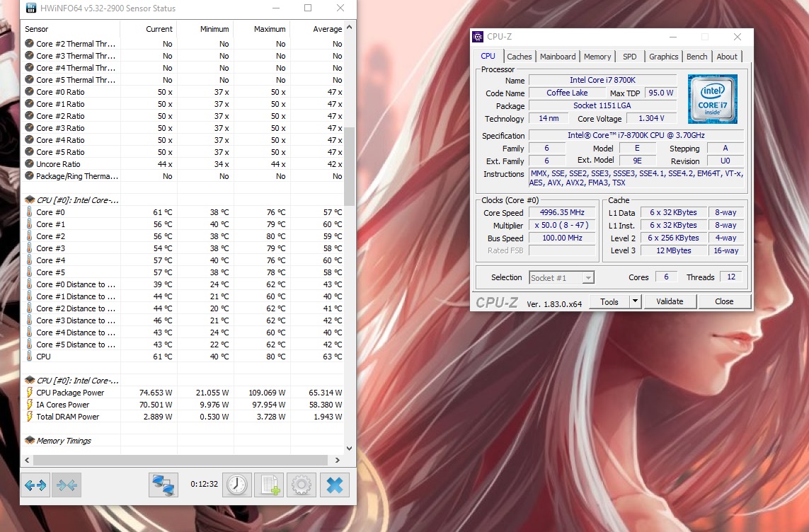
Task: Click the thermometer icon of the CPU temperature row
Action: click(x=30, y=357)
